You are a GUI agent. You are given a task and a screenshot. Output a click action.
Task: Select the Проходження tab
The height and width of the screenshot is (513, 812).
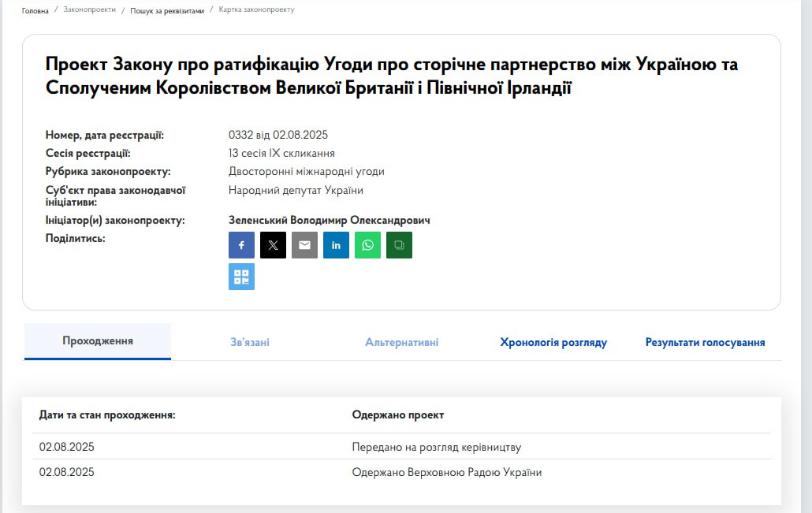coord(98,341)
